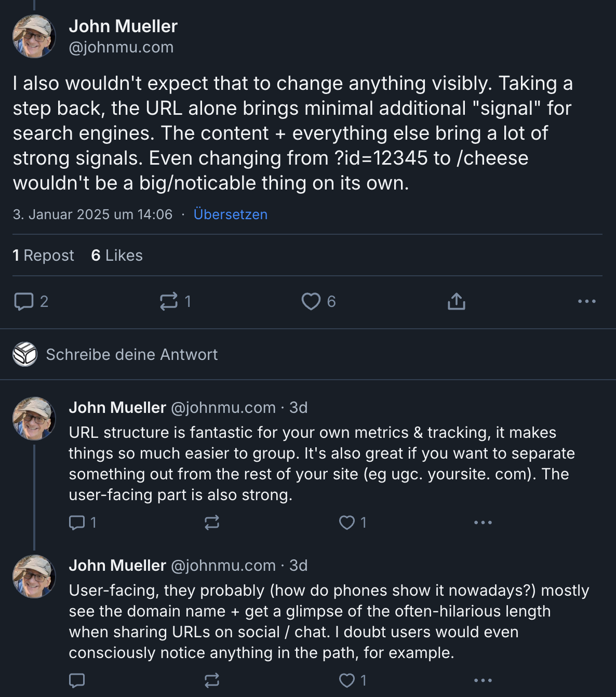
Task: Open the @johnmu.com handle on main post
Action: [121, 47]
